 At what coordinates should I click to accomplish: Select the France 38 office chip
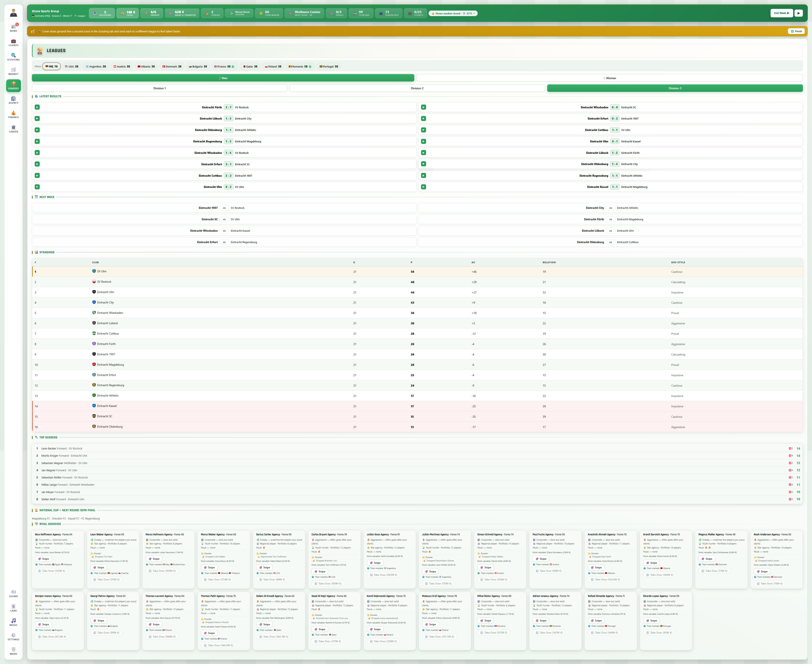pyautogui.click(x=224, y=66)
